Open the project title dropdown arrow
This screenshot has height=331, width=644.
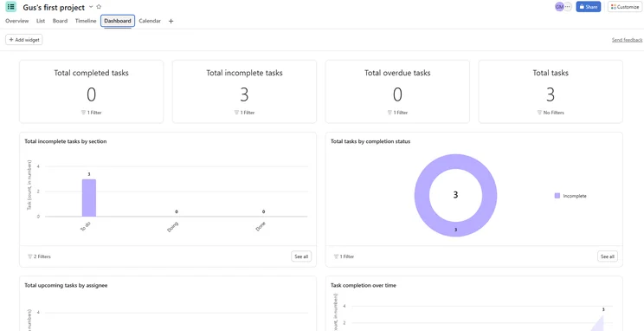pos(91,7)
